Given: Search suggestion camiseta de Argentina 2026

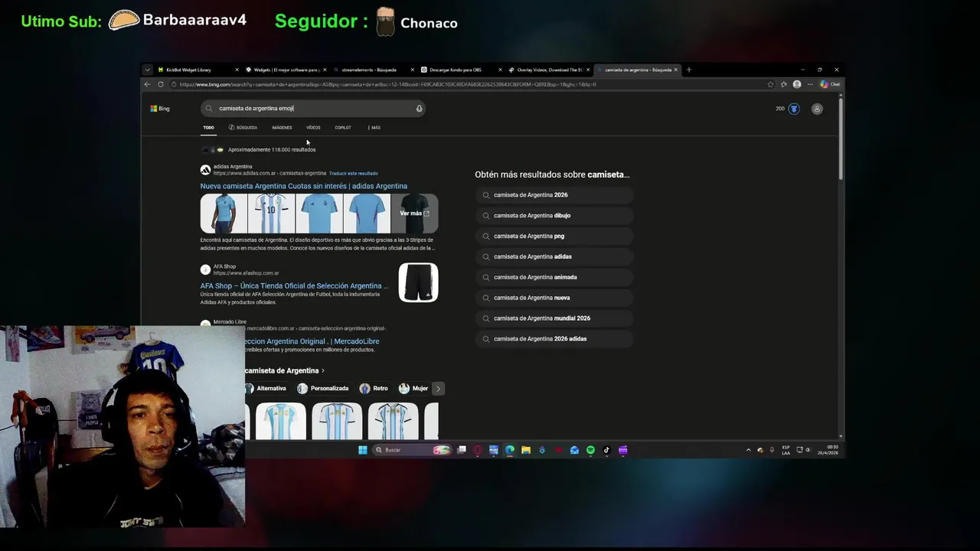Looking at the screenshot, I should (x=554, y=195).
